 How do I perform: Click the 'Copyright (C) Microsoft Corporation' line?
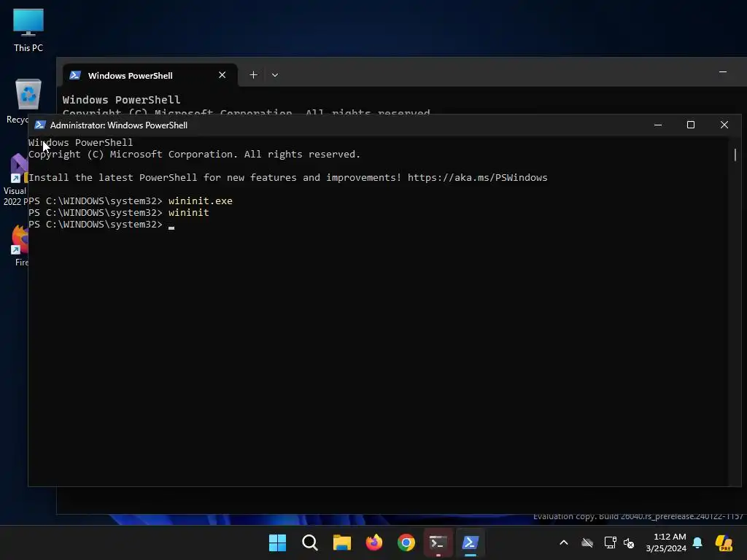click(194, 155)
